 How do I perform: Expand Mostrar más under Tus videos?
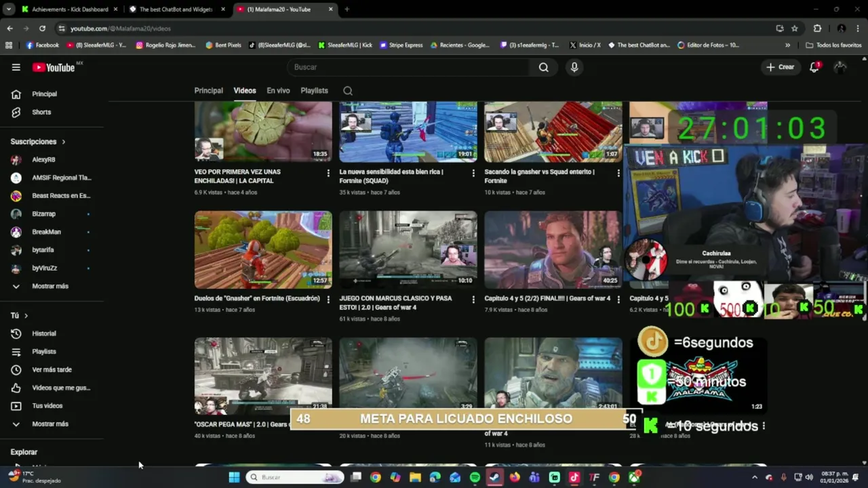52,424
